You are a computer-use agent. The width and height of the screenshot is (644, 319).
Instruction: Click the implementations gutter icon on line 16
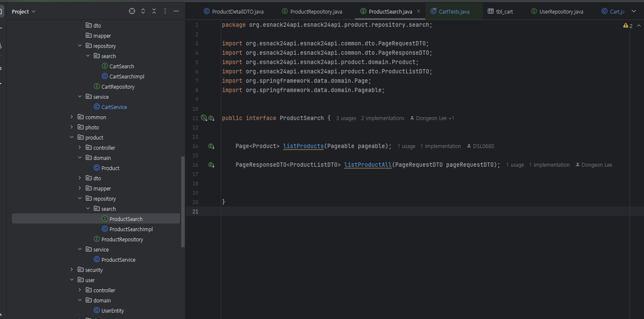(211, 165)
